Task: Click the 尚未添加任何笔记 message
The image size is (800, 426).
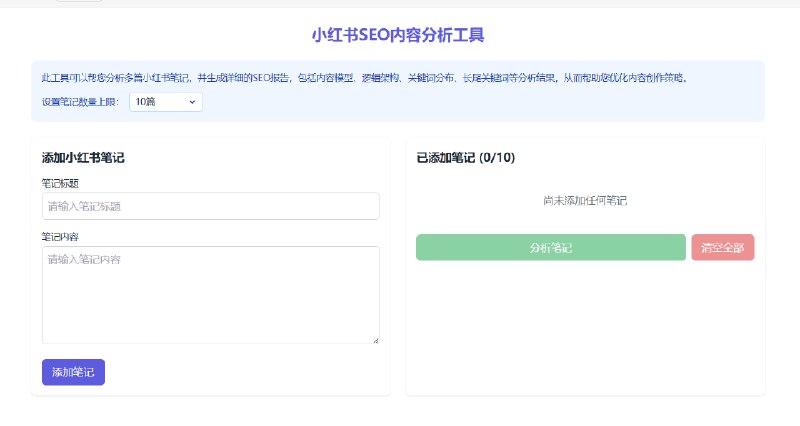Action: pos(585,201)
